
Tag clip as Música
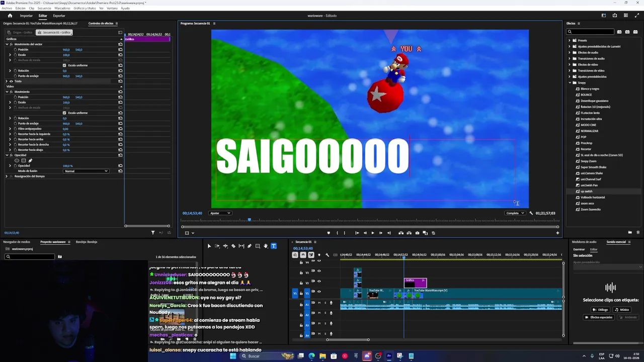point(622,310)
